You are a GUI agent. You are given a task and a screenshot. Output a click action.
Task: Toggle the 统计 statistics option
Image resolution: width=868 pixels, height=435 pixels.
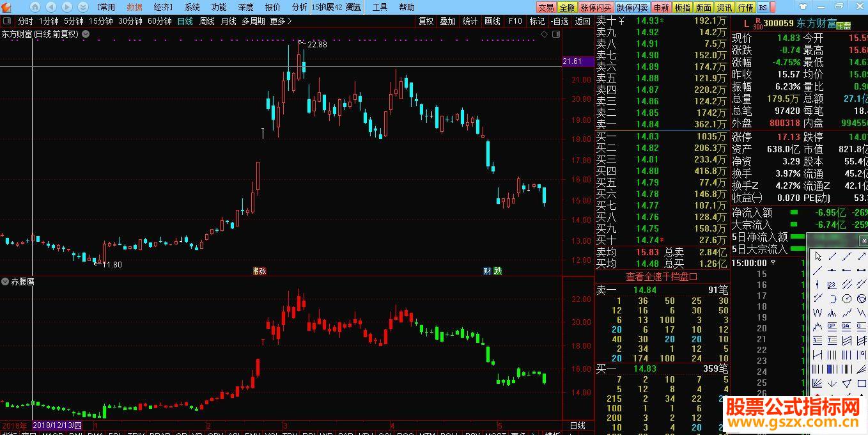tap(470, 21)
